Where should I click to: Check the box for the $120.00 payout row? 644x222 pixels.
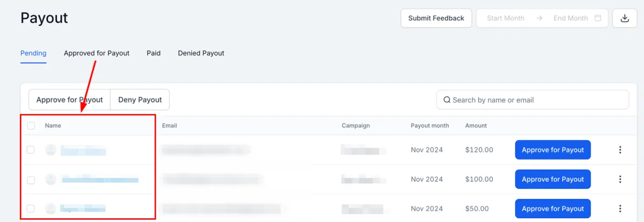point(31,150)
